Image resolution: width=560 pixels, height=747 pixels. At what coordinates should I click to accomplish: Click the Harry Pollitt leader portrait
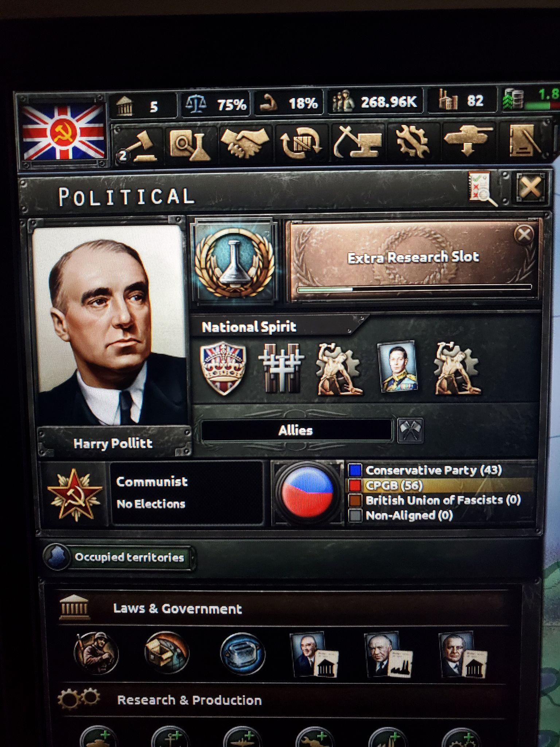(x=109, y=325)
